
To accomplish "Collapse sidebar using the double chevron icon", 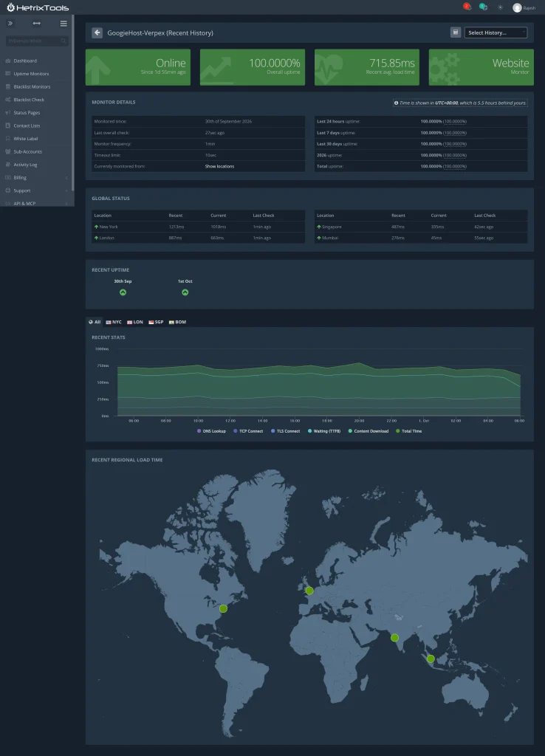I will (10, 23).
